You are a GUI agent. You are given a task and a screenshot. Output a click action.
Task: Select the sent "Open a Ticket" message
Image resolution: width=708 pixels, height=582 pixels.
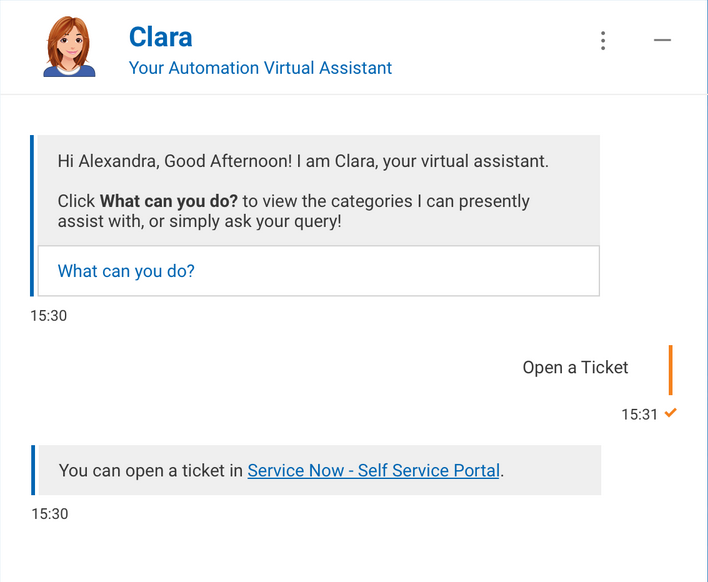pos(575,368)
